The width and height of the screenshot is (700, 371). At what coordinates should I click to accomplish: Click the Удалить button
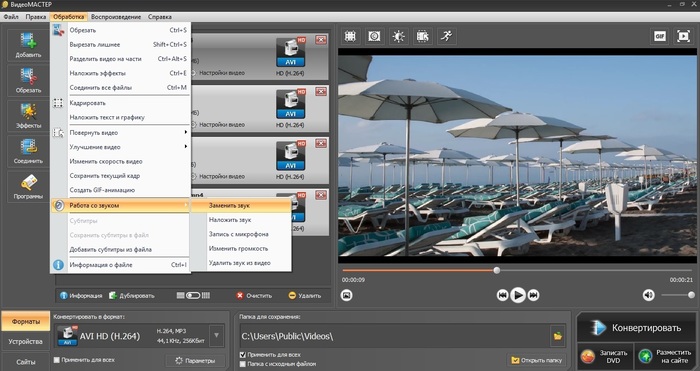pyautogui.click(x=304, y=296)
